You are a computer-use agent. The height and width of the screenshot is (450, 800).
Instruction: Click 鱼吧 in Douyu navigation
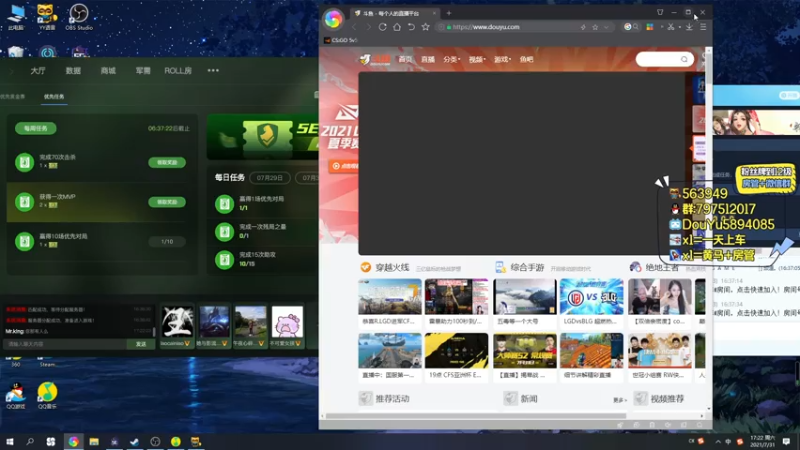(x=526, y=60)
